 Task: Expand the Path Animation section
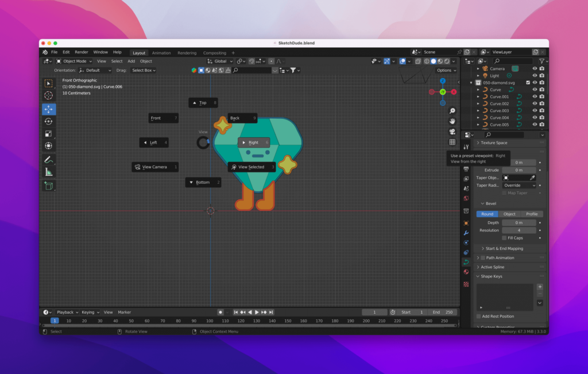point(495,257)
